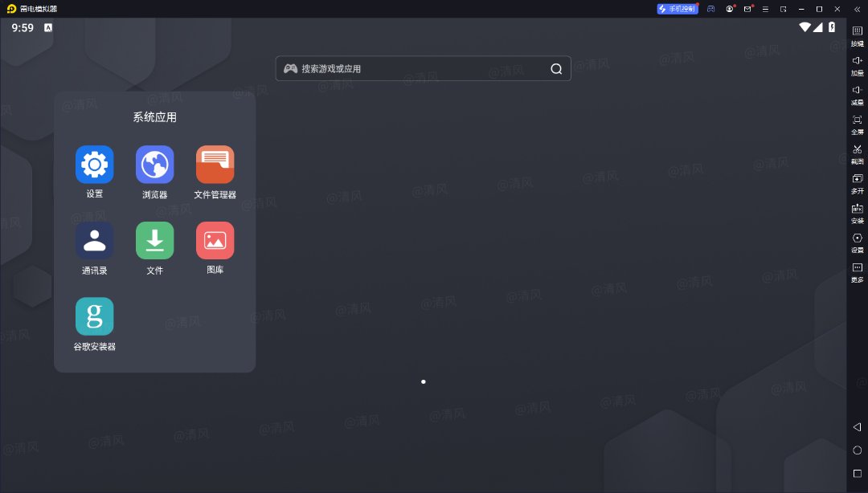Launch the 浏览器 browser app
This screenshot has width=868, height=493.
(154, 165)
